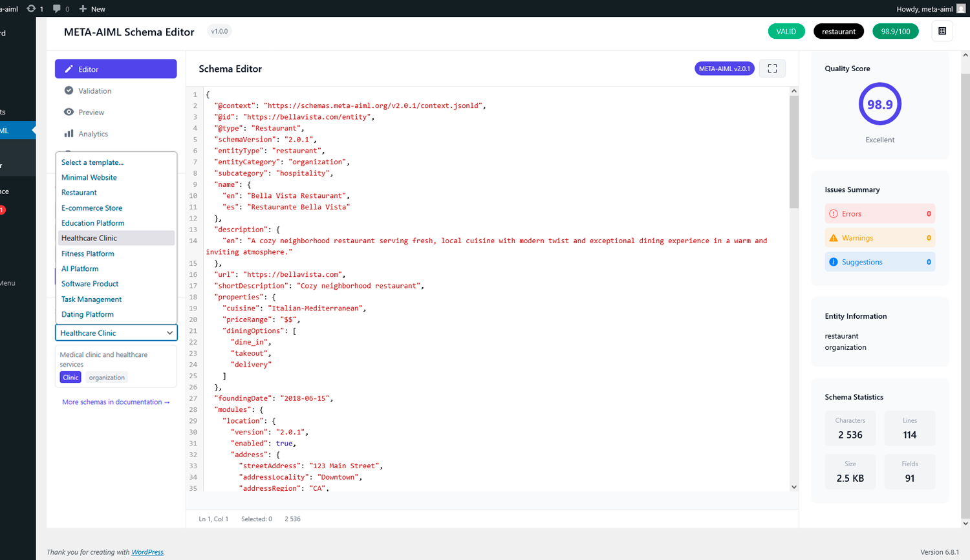Screen dimensions: 970x560
Task: Click the Size 2.5 KB statistic card
Action: point(850,472)
